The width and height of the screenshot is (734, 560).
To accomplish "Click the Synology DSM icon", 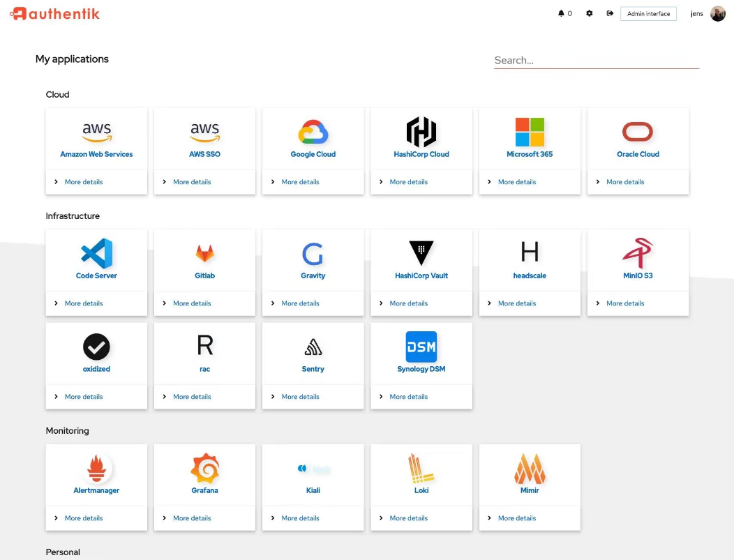I will click(x=421, y=347).
